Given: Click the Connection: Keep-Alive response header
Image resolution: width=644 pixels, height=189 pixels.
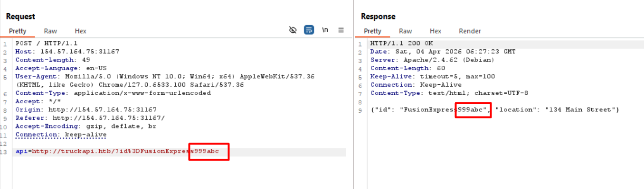Looking at the screenshot, I should pos(416,85).
